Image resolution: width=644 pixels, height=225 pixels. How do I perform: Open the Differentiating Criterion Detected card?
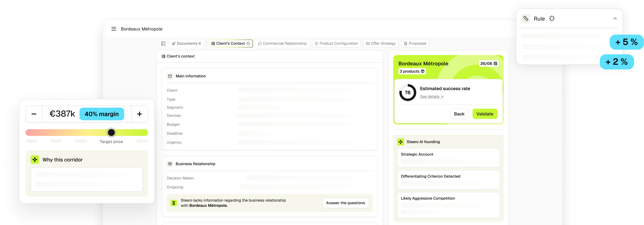(448, 180)
